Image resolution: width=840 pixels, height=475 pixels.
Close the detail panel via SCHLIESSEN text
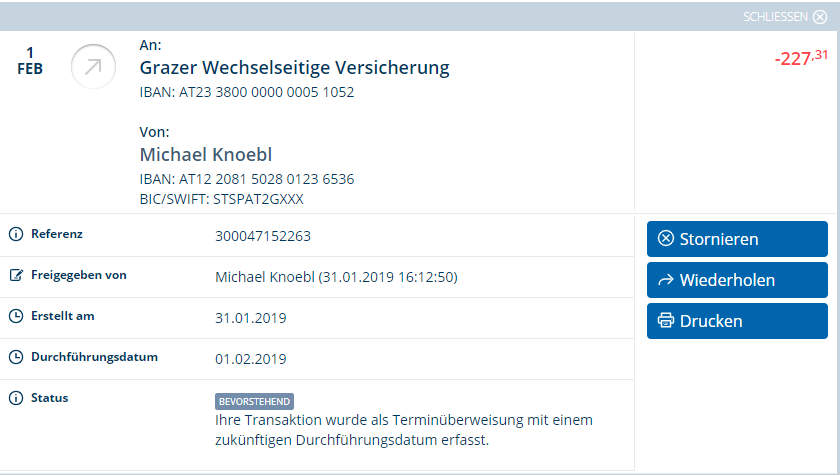coord(775,17)
